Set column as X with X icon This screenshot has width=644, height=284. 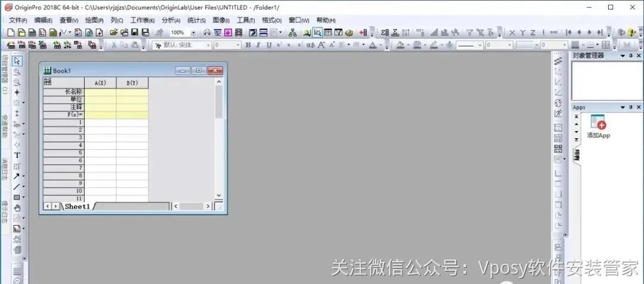(x=512, y=32)
